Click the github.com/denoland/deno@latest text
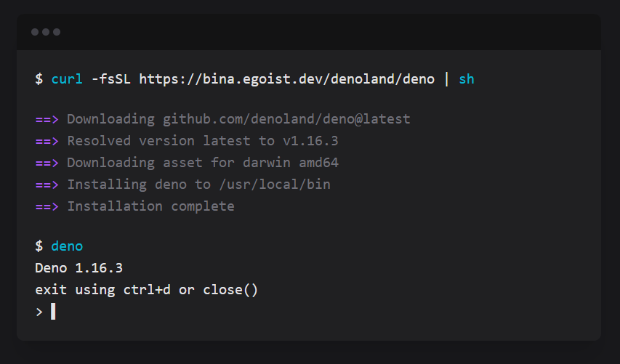620x364 pixels. tap(286, 119)
